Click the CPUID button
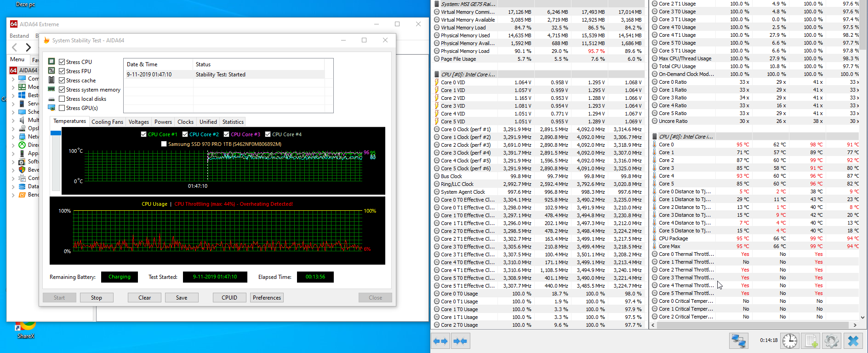The height and width of the screenshot is (353, 868). coord(229,298)
